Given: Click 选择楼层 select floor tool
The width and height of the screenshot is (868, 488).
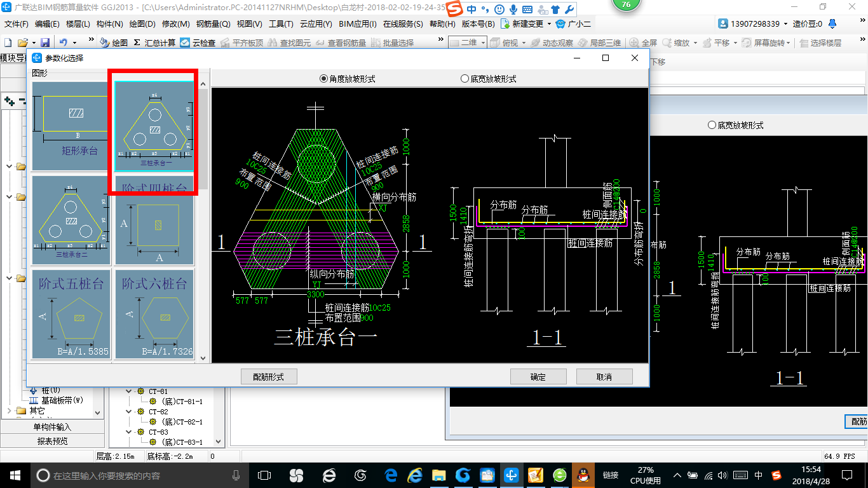Looking at the screenshot, I should coord(820,43).
